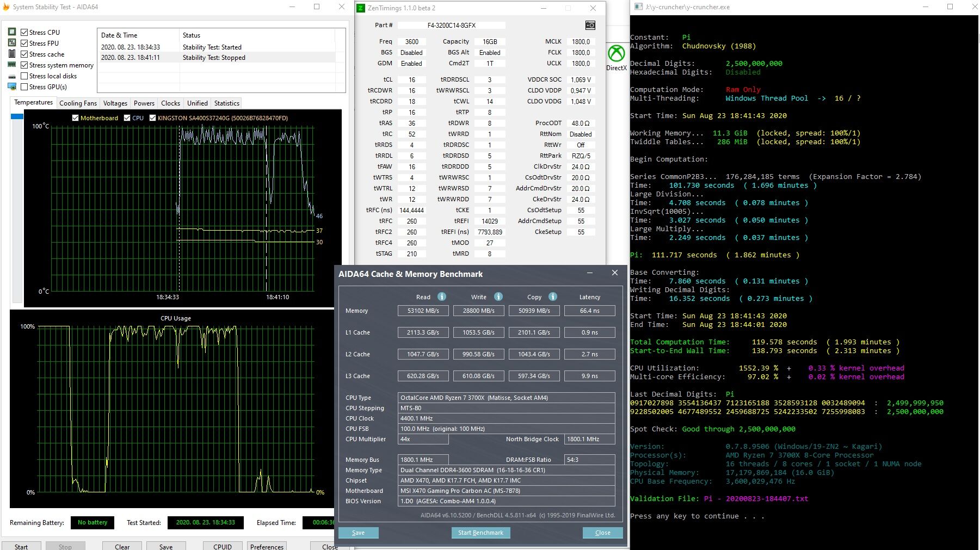Switch to the Voltages tab

point(115,103)
